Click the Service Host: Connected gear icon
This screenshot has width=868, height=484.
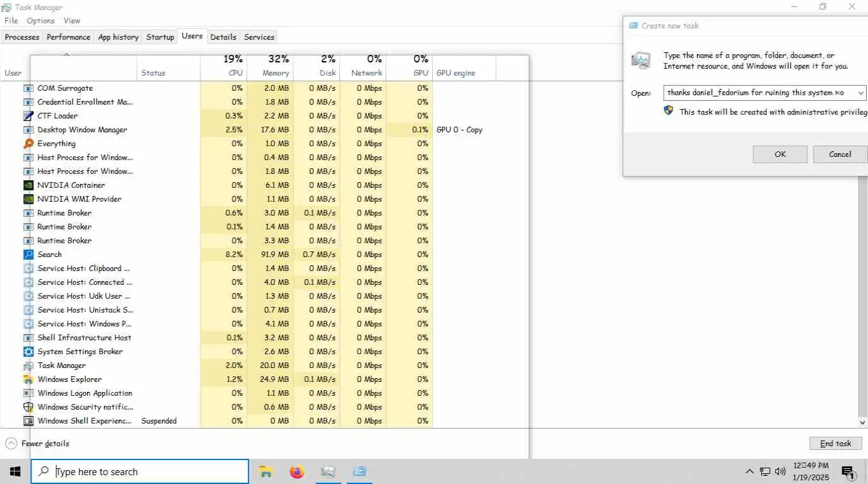(x=28, y=282)
